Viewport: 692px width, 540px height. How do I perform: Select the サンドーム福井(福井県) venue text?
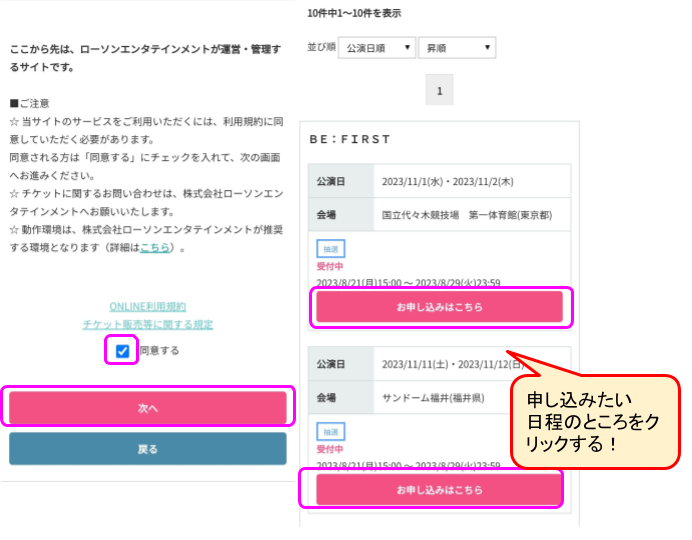433,397
